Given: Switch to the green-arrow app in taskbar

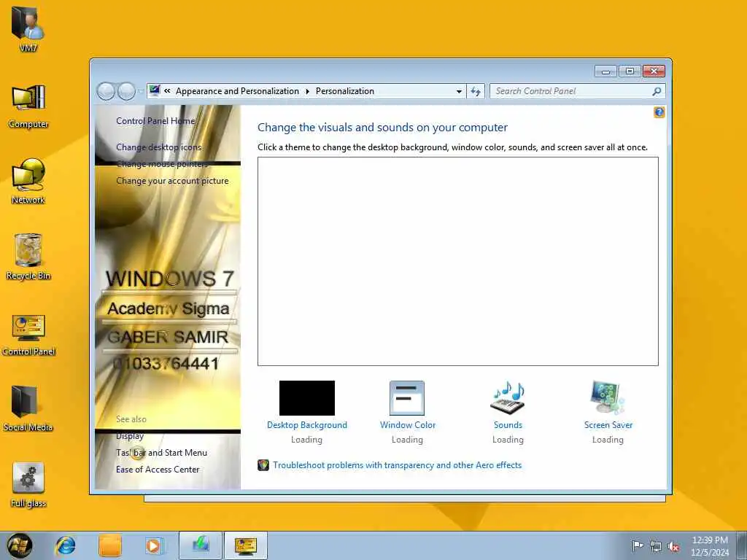Looking at the screenshot, I should pos(201,545).
